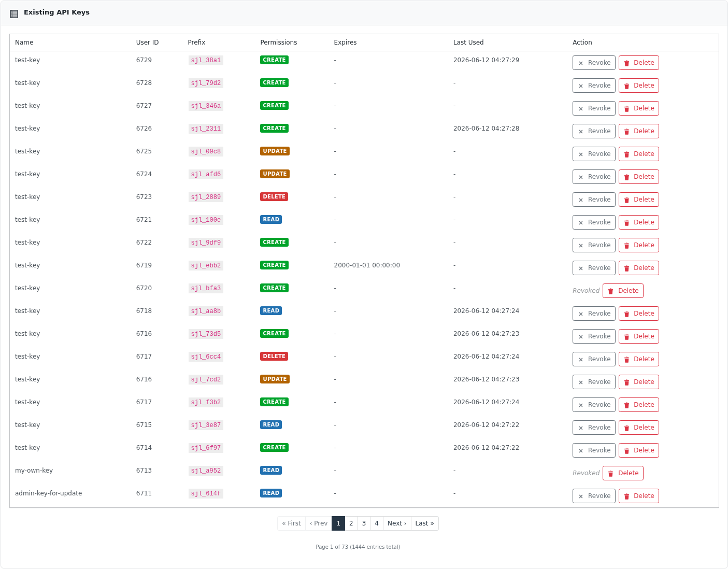The width and height of the screenshot is (728, 569).
Task: Jump to the Last page
Action: point(425,523)
